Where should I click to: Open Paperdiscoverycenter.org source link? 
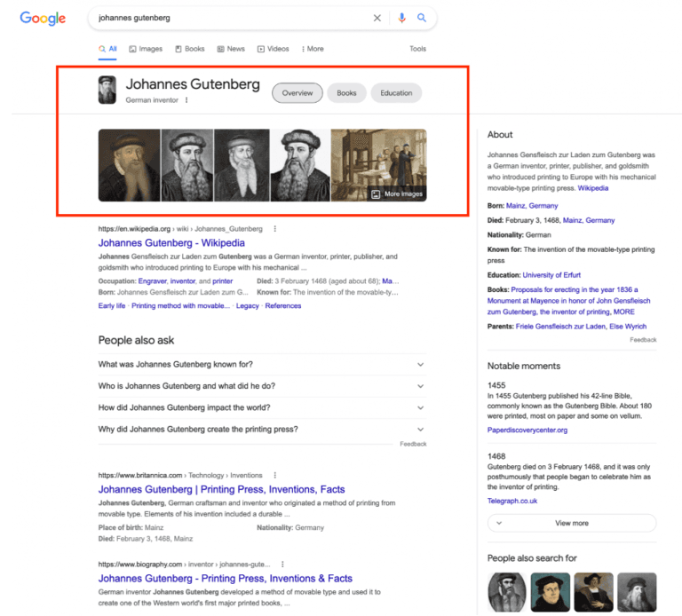tap(527, 430)
